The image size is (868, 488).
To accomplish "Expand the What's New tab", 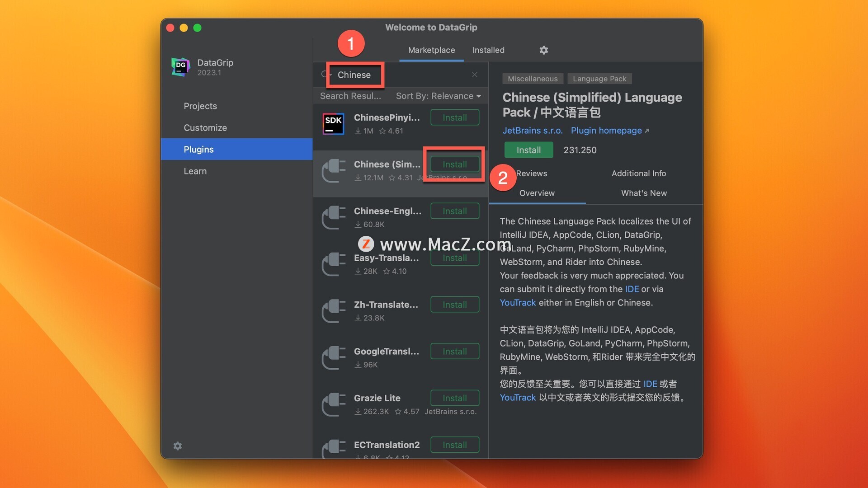I will click(644, 192).
